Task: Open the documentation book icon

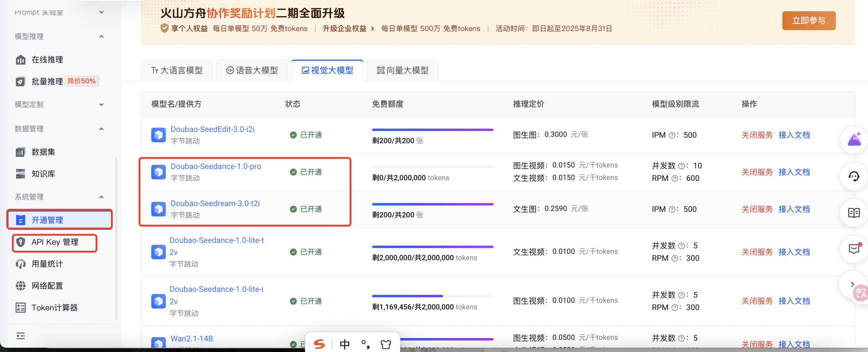Action: click(x=853, y=213)
